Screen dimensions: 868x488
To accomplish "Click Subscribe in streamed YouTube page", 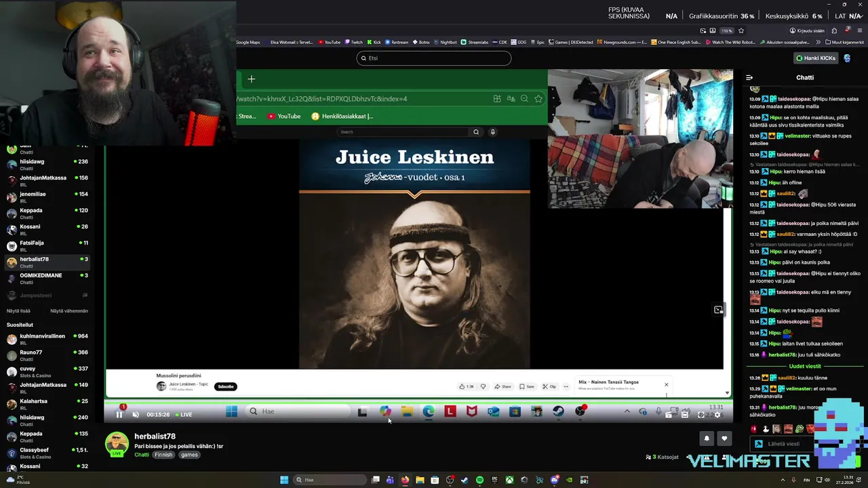I will tap(226, 386).
